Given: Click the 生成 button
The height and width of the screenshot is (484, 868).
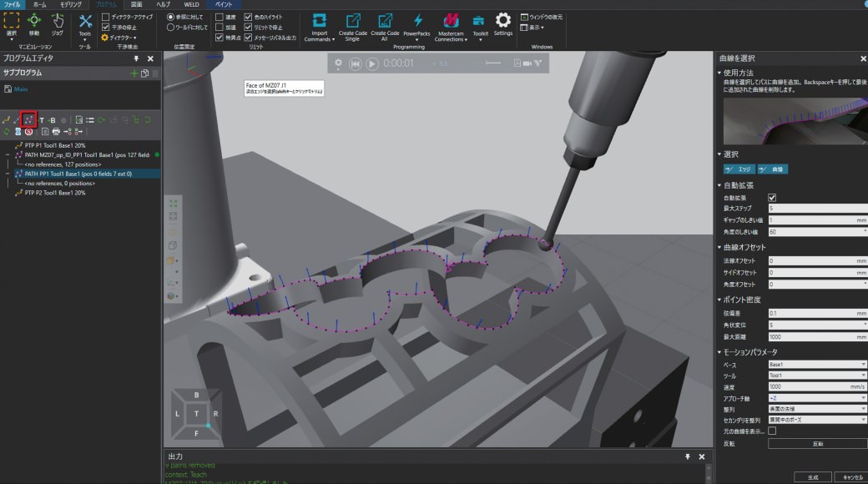Looking at the screenshot, I should (812, 477).
